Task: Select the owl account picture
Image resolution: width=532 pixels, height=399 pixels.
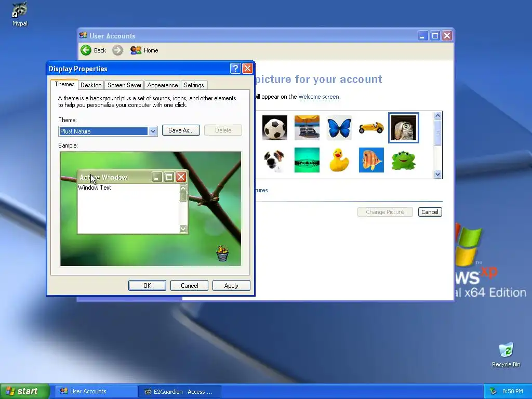Action: click(403, 128)
